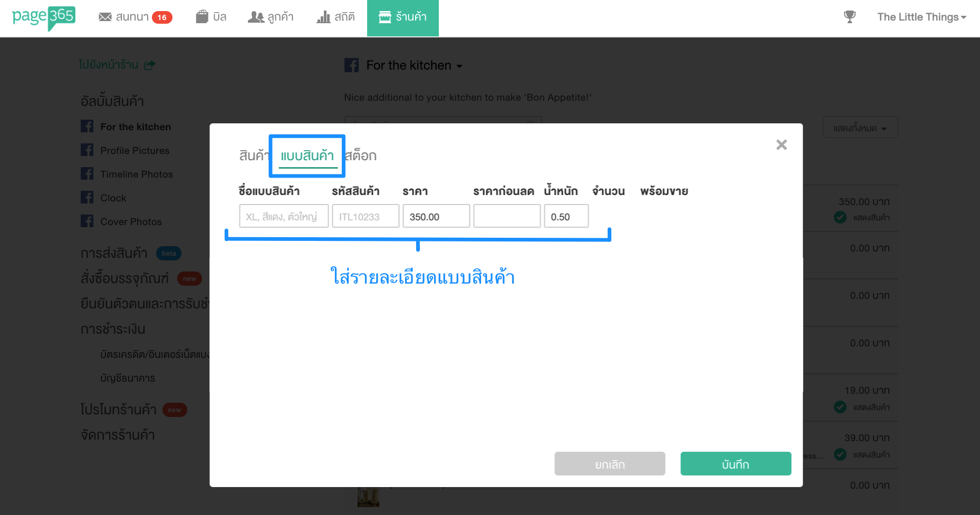Screen dimensions: 980x515
Task: Click the trophy icon in the header
Action: pyautogui.click(x=850, y=17)
